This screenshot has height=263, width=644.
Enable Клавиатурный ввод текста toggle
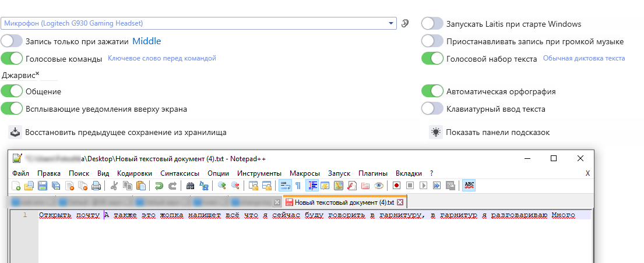click(x=432, y=108)
